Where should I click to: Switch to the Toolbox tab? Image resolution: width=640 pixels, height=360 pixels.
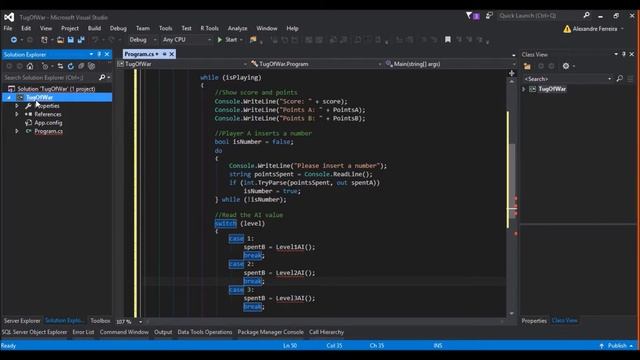(100, 320)
